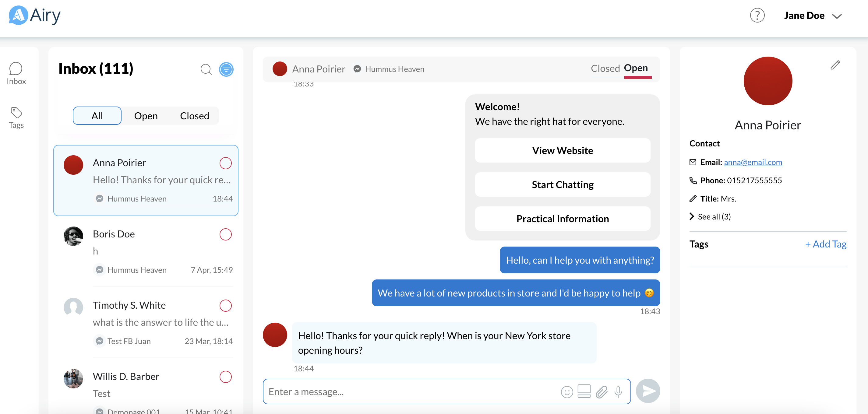Viewport: 868px width, 414px height.
Task: Click the help question mark icon
Action: [757, 16]
